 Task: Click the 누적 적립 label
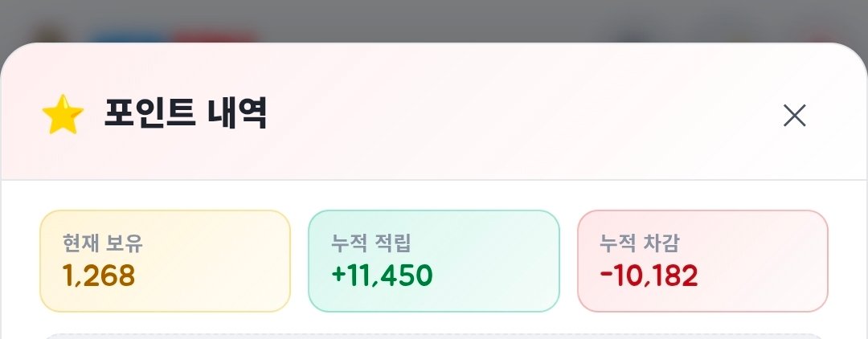coord(371,243)
